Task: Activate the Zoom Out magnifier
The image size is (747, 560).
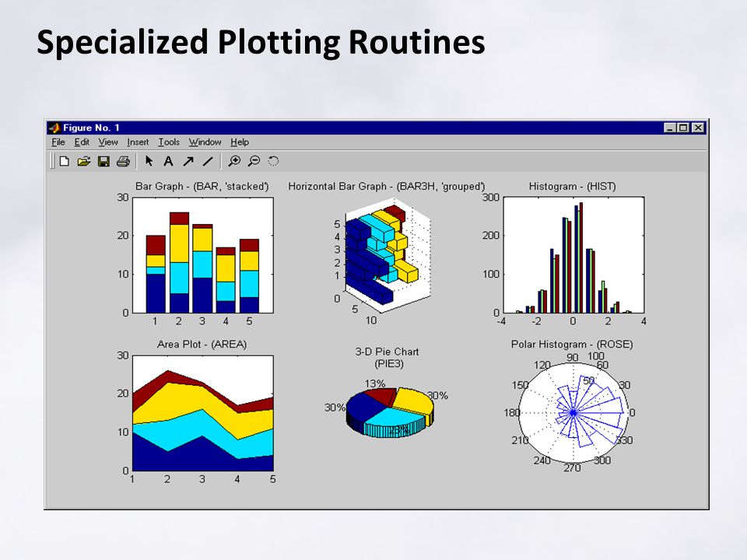Action: point(254,162)
